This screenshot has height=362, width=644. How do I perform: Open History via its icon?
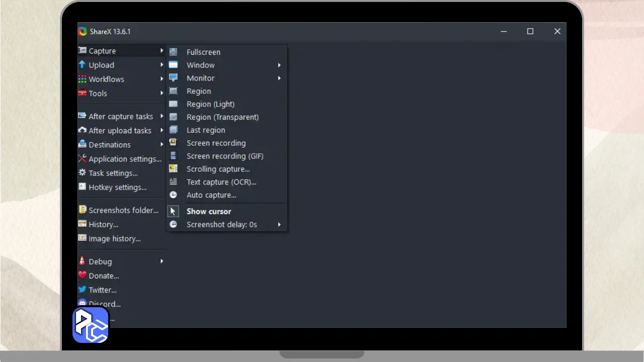coord(83,224)
